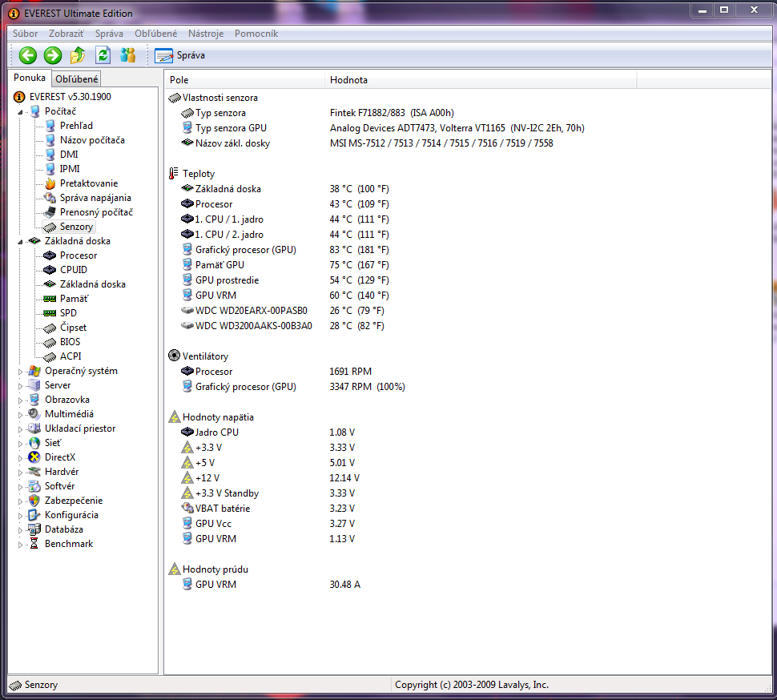Expand the DirectX node
Image resolution: width=777 pixels, height=700 pixels.
[x=20, y=458]
